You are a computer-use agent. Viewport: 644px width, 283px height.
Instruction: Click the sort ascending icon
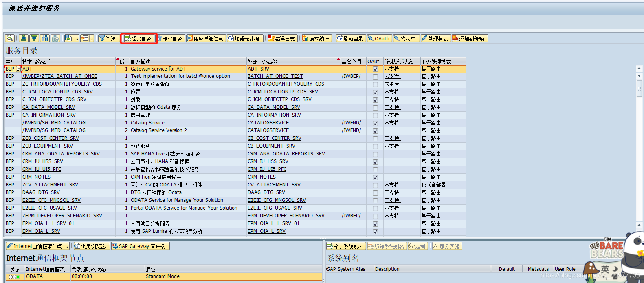tap(24, 38)
